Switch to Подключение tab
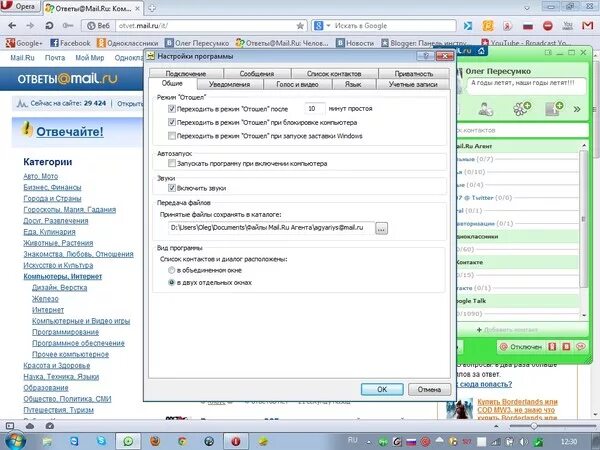This screenshot has height=450, width=600. [x=186, y=73]
